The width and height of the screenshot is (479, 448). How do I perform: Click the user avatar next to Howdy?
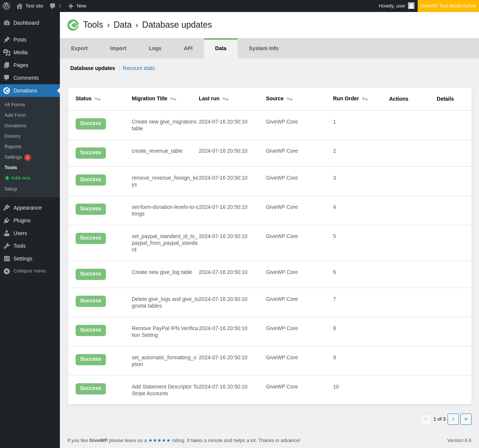click(411, 6)
